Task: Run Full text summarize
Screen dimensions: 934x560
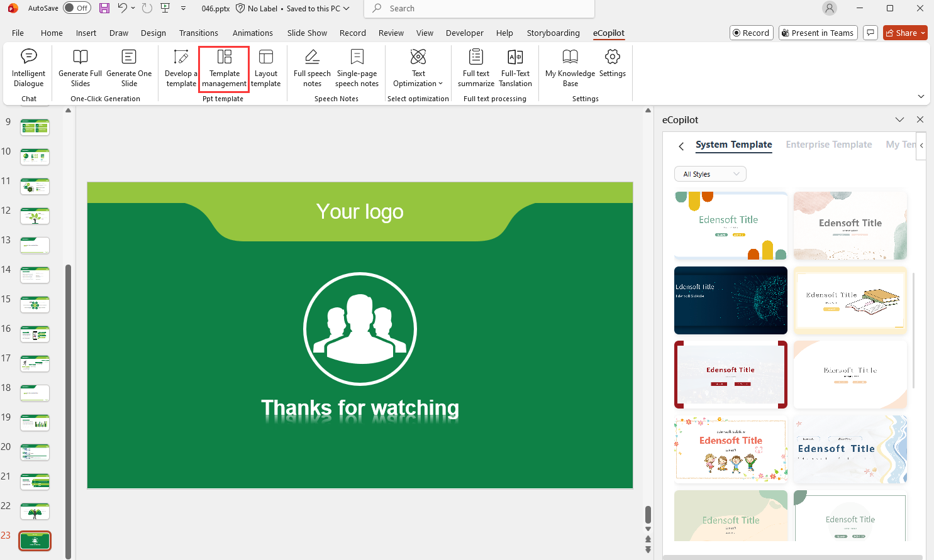Action: 475,69
